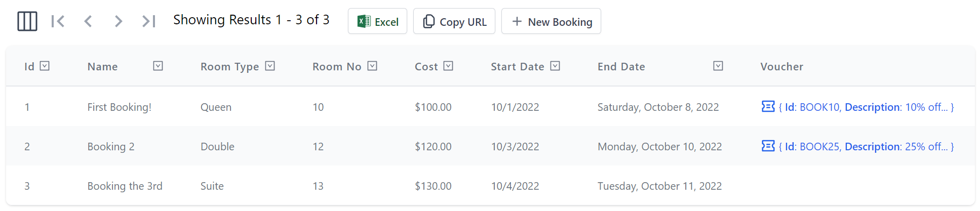
Task: Expand Room Type column filter
Action: point(270,66)
